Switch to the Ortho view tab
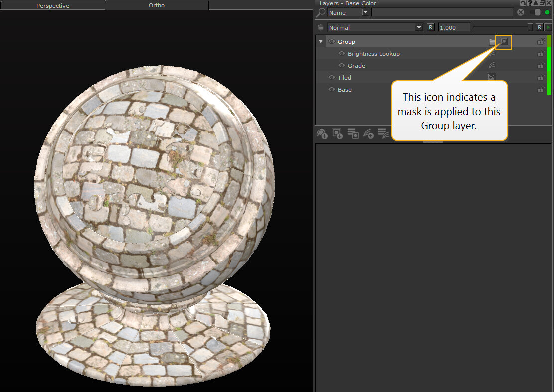 coord(157,6)
